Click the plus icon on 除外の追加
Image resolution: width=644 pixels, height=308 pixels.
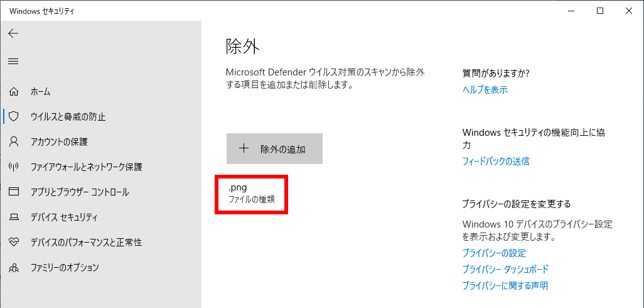(244, 149)
